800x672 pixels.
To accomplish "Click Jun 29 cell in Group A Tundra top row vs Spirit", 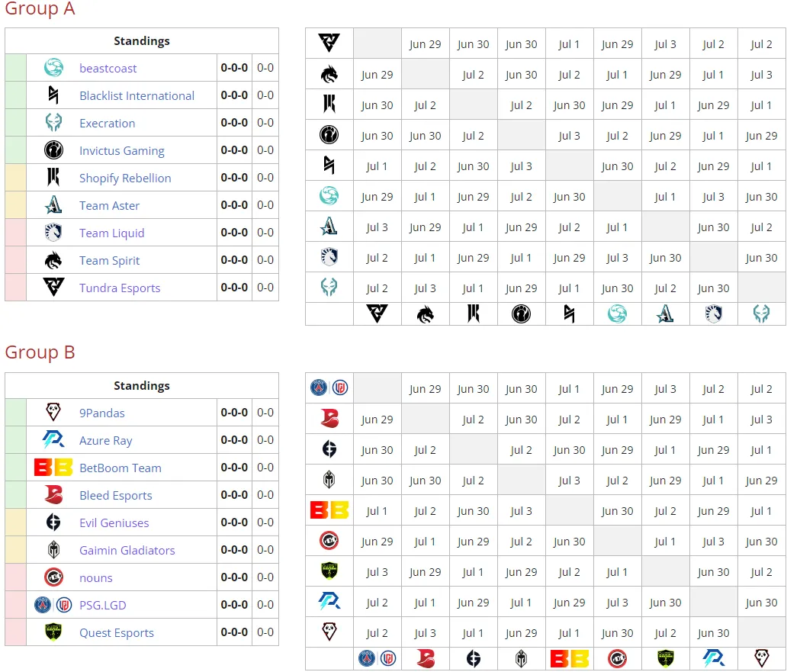I will [425, 44].
